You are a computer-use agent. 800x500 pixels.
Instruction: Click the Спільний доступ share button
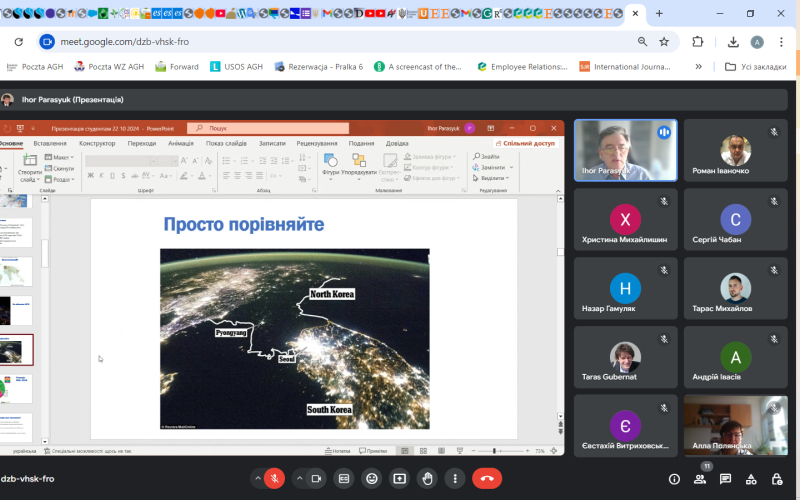(x=525, y=143)
